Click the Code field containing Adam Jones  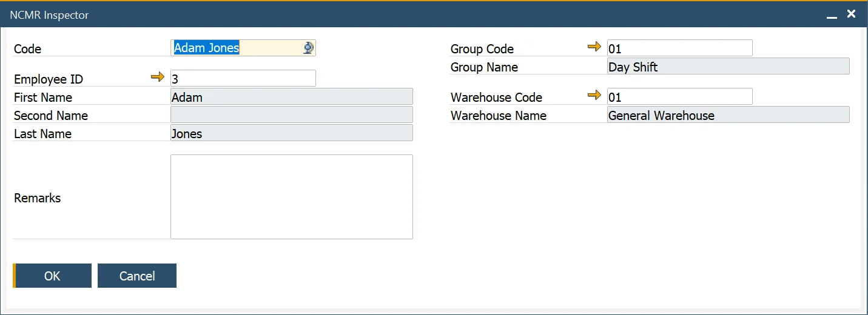click(237, 48)
